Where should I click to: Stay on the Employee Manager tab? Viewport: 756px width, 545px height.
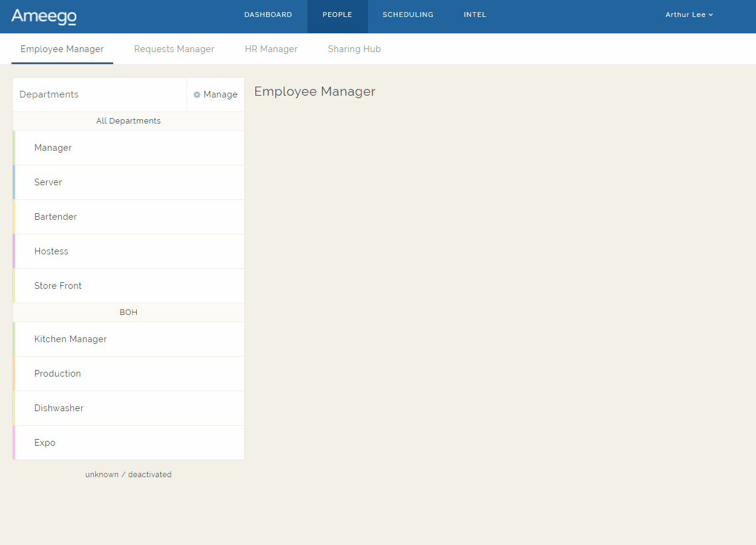point(62,49)
